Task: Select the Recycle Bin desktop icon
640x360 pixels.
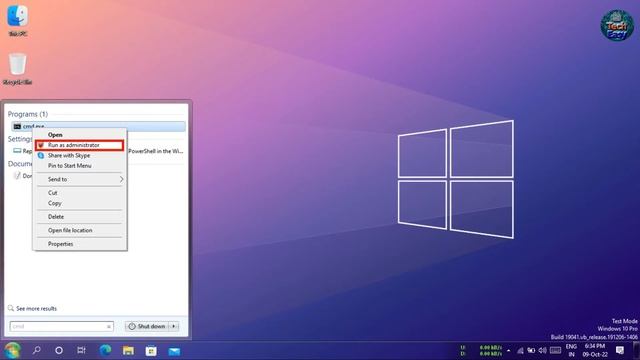Action: pyautogui.click(x=18, y=69)
